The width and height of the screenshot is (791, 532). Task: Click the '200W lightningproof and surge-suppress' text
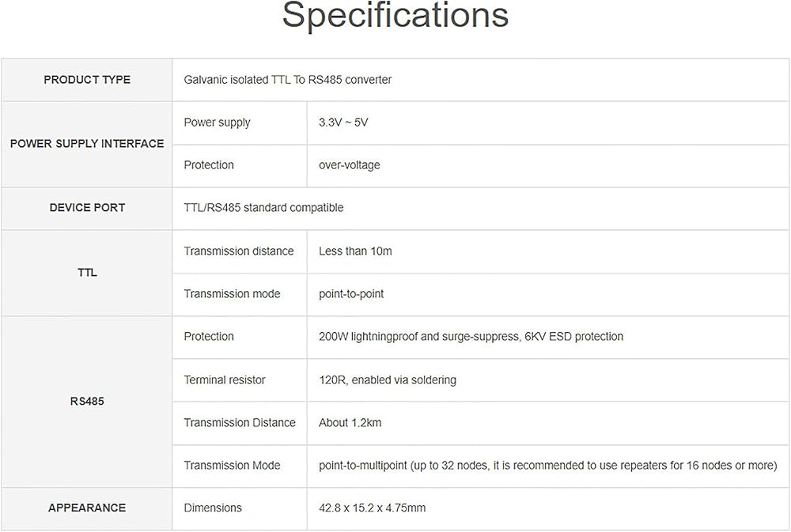pyautogui.click(x=418, y=336)
